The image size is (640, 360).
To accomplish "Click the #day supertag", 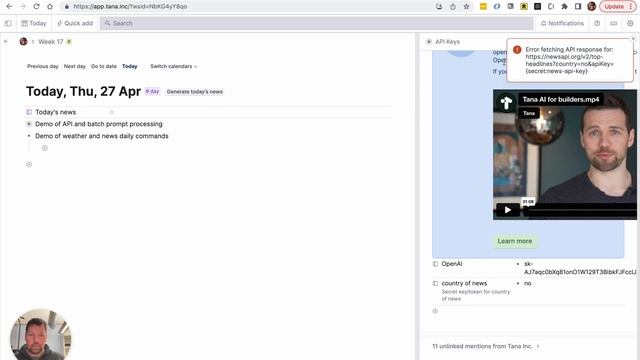I will (152, 91).
